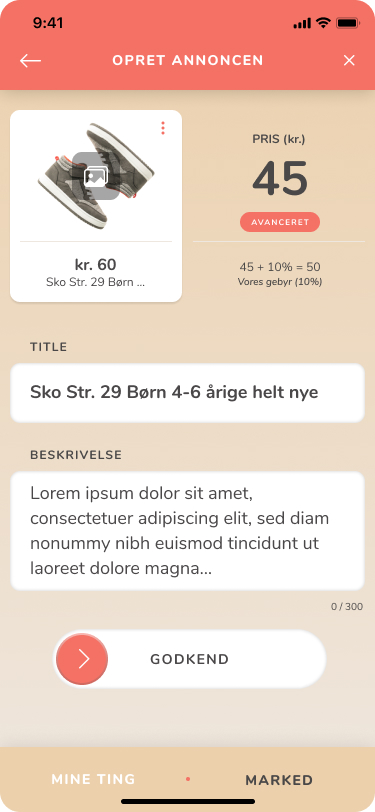
Task: Select the price value 45
Action: point(280,179)
